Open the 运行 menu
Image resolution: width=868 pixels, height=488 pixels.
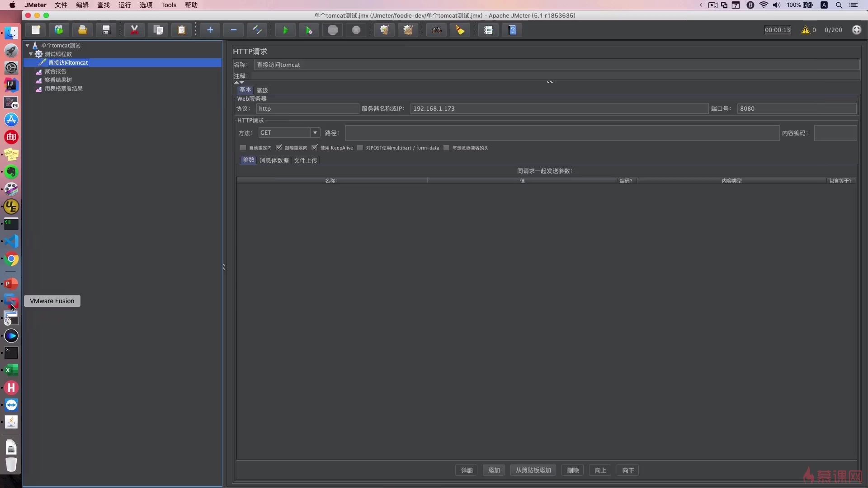(125, 5)
